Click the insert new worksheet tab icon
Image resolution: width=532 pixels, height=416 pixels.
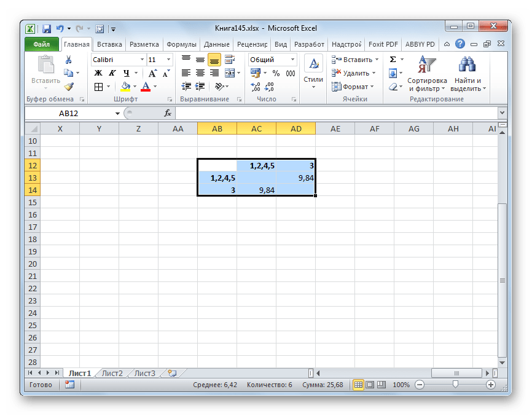pyautogui.click(x=171, y=373)
